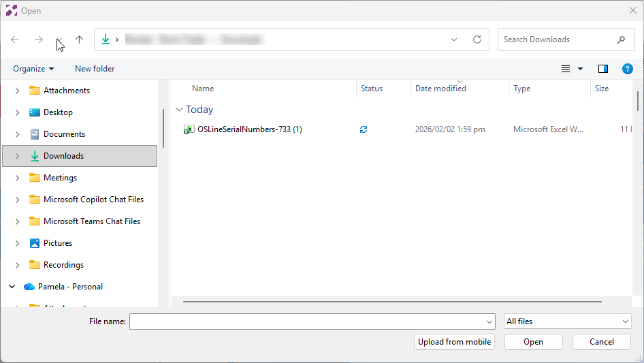Expand the Attachments folder node
Screen dimensions: 644x363
(x=17, y=91)
